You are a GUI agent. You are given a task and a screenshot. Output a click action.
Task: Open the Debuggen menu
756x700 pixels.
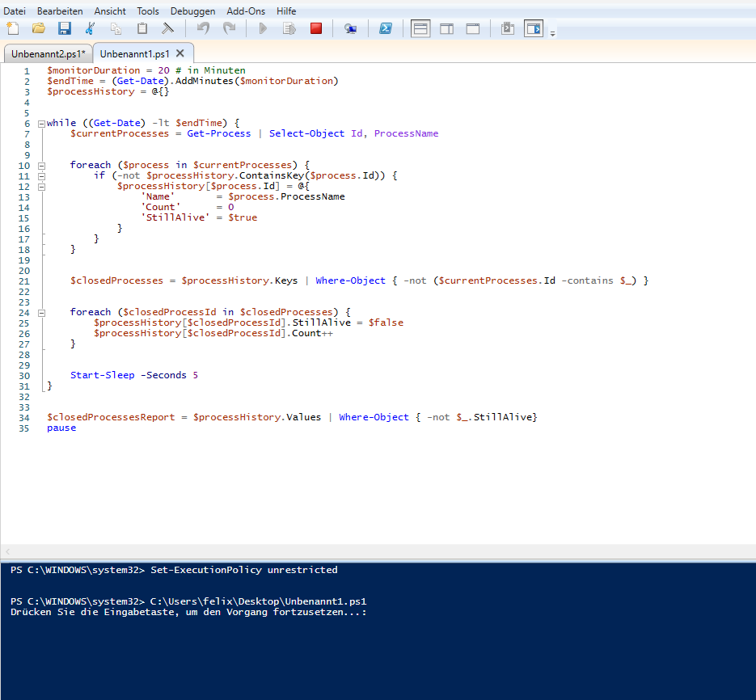tap(193, 11)
